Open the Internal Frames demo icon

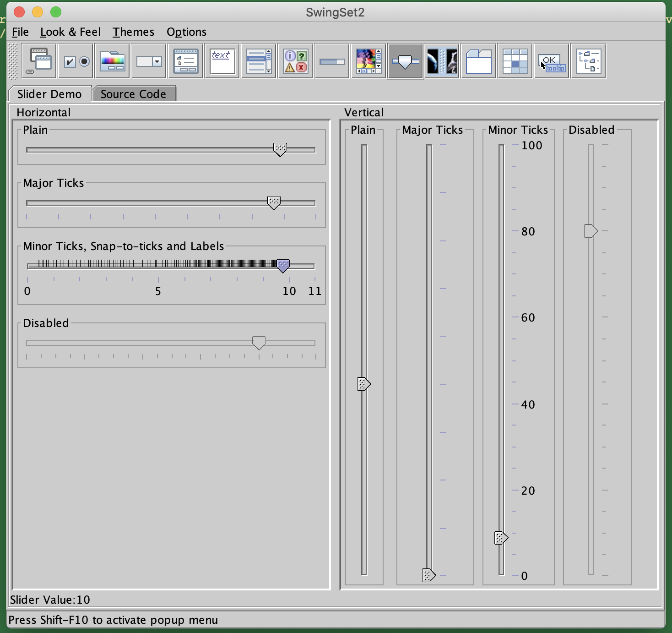click(39, 61)
